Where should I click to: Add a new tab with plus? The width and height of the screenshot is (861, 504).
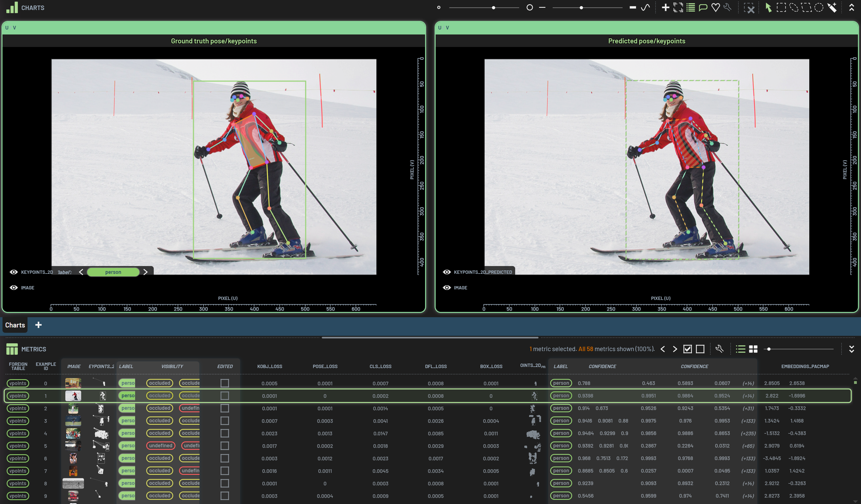pos(39,325)
